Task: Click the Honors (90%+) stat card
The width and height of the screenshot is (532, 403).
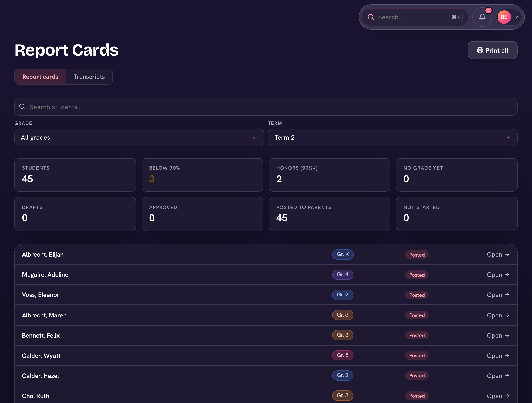Action: (329, 175)
